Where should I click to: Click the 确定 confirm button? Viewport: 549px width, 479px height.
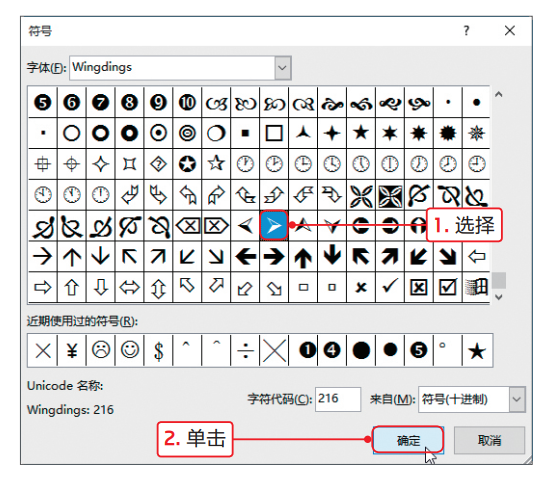click(x=408, y=440)
